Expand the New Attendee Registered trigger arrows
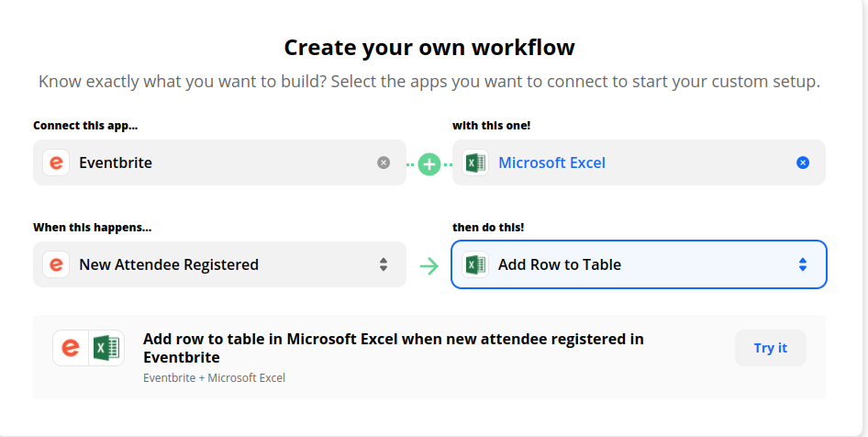This screenshot has width=868, height=437. pyautogui.click(x=384, y=264)
